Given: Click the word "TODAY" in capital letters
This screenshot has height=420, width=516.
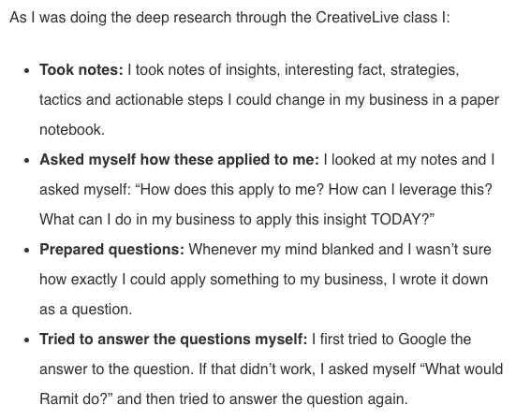Looking at the screenshot, I should point(394,220).
